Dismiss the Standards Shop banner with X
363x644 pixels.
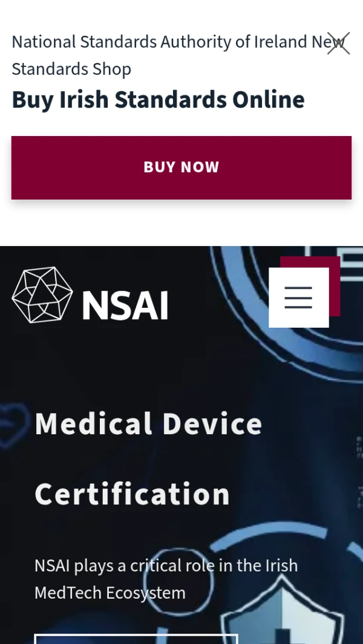click(x=338, y=43)
